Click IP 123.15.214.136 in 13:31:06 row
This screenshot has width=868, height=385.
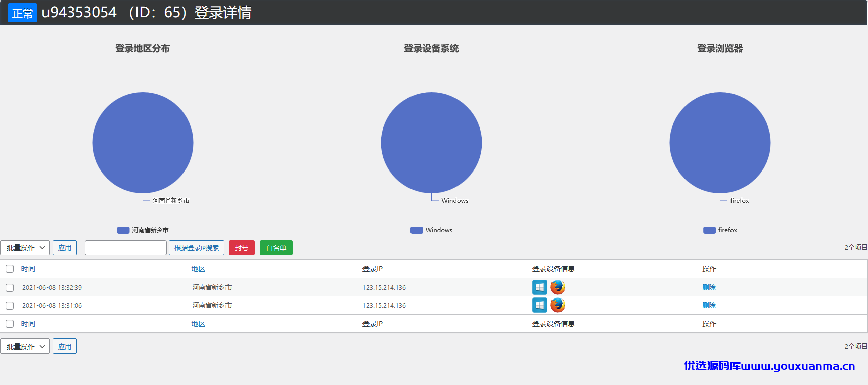(384, 305)
